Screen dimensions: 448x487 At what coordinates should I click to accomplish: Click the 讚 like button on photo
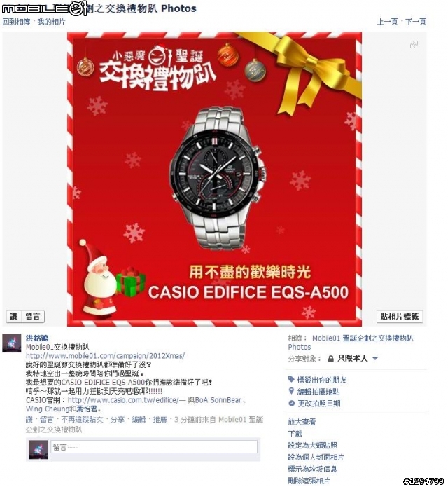14,317
